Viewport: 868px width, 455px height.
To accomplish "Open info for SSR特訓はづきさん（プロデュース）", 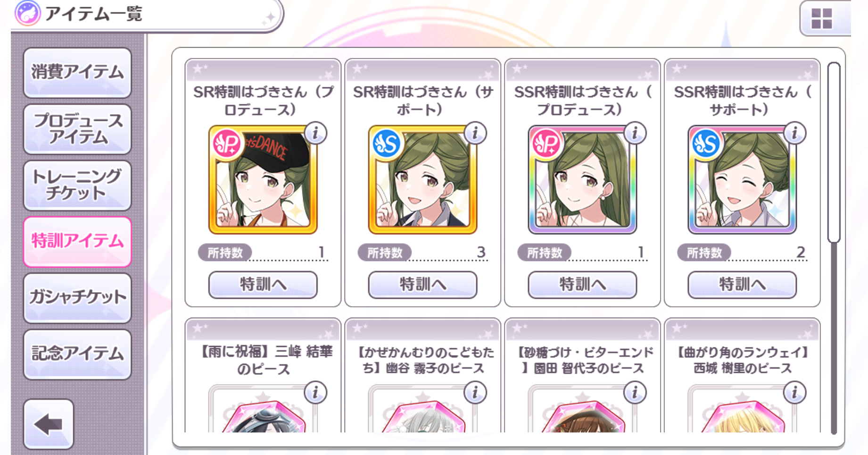I will (x=635, y=133).
